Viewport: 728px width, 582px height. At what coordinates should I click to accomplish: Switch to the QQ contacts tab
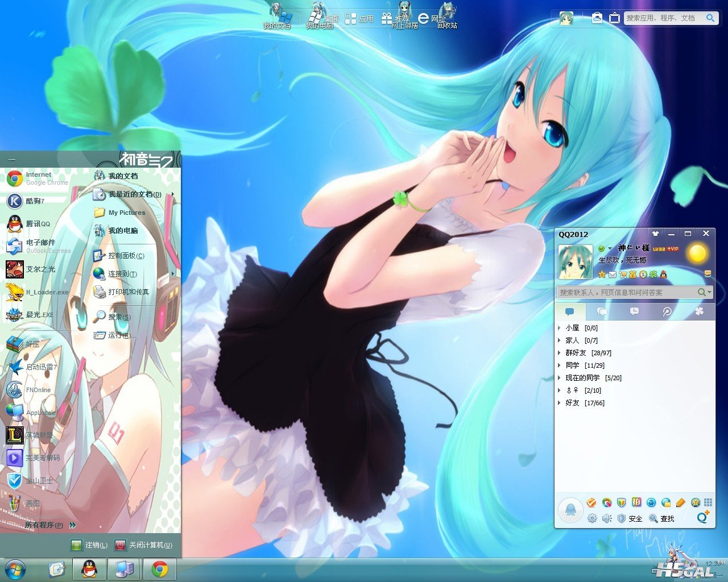(x=570, y=311)
